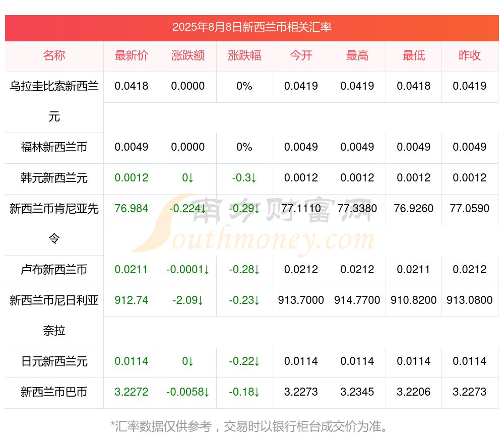Screen dimensions: 504x442
Task: Click the opening price 77.1110
Action: point(301,208)
